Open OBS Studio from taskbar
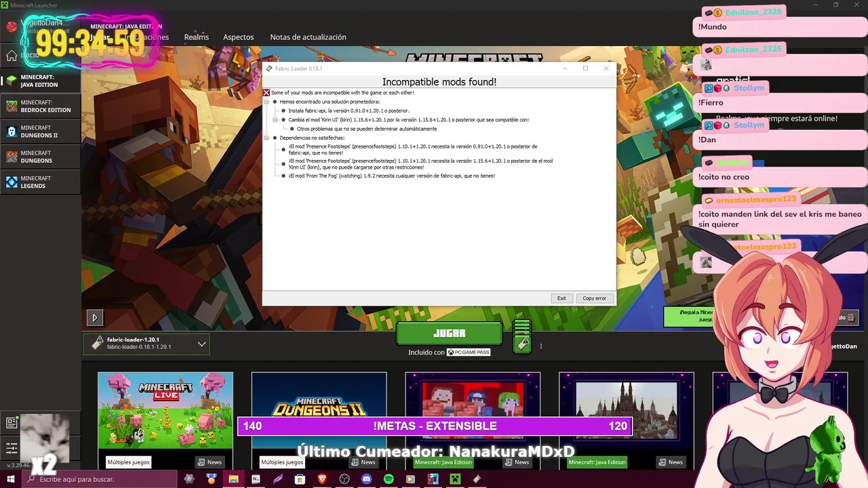 point(344,479)
